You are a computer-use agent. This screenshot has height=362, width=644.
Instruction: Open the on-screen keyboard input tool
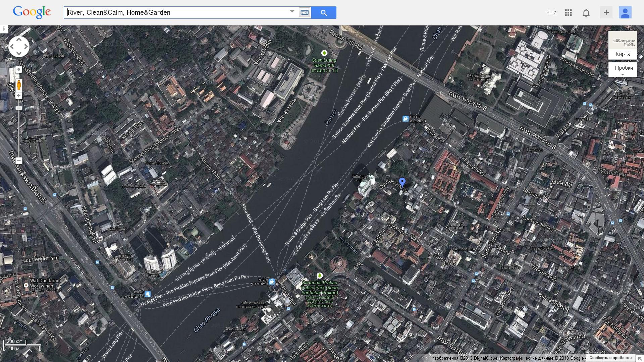tap(305, 13)
